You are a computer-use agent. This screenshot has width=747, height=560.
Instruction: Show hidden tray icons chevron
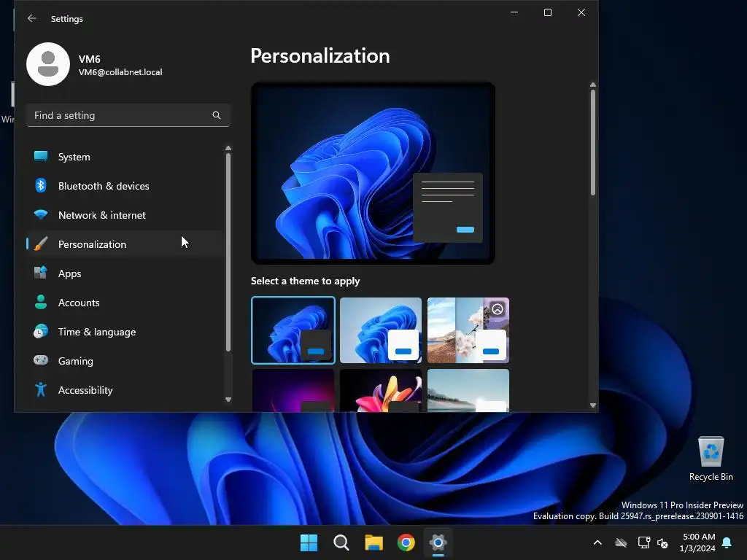point(597,542)
